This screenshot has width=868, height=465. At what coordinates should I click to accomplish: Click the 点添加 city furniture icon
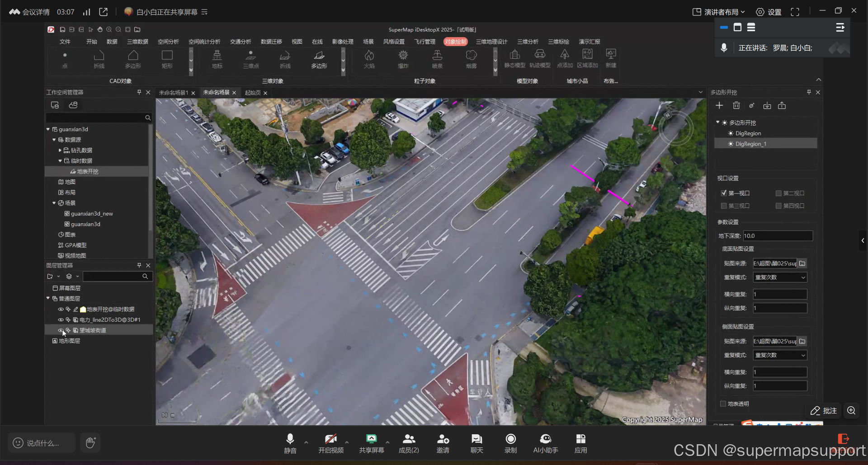[565, 55]
